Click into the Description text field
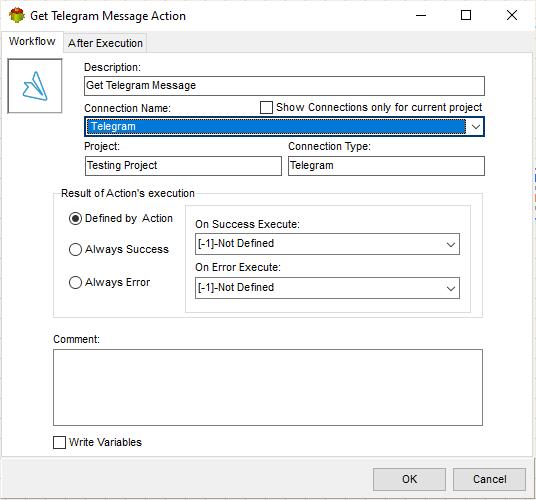 coord(284,86)
